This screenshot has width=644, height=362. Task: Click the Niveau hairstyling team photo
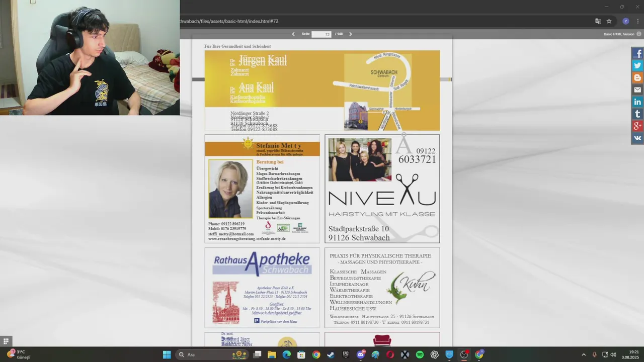tap(360, 159)
